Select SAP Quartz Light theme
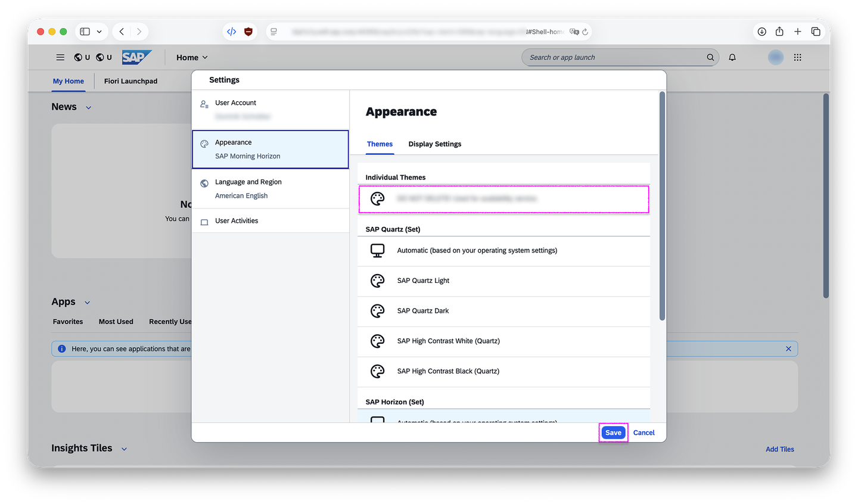Screen dimensions: 858x504 pyautogui.click(x=503, y=281)
